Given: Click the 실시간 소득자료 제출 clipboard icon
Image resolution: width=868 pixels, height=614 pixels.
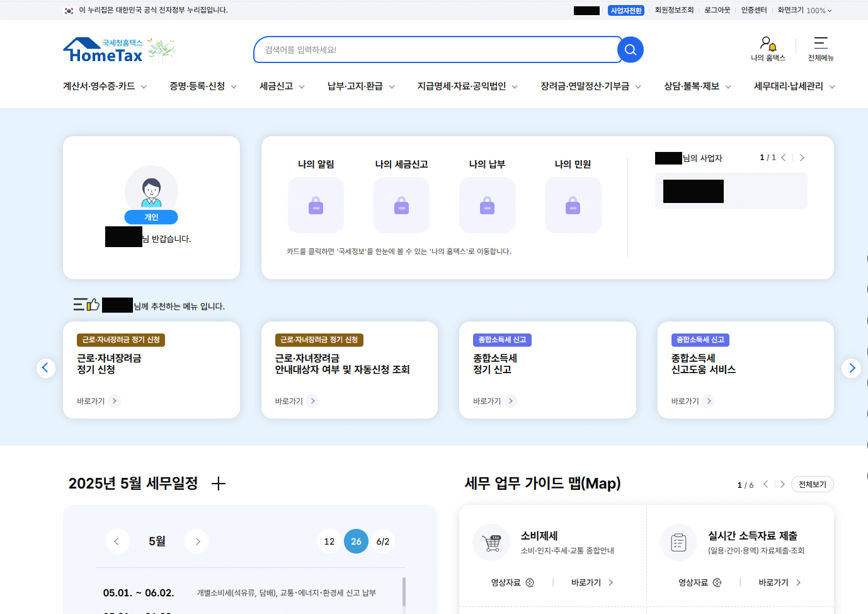Looking at the screenshot, I should click(x=678, y=542).
